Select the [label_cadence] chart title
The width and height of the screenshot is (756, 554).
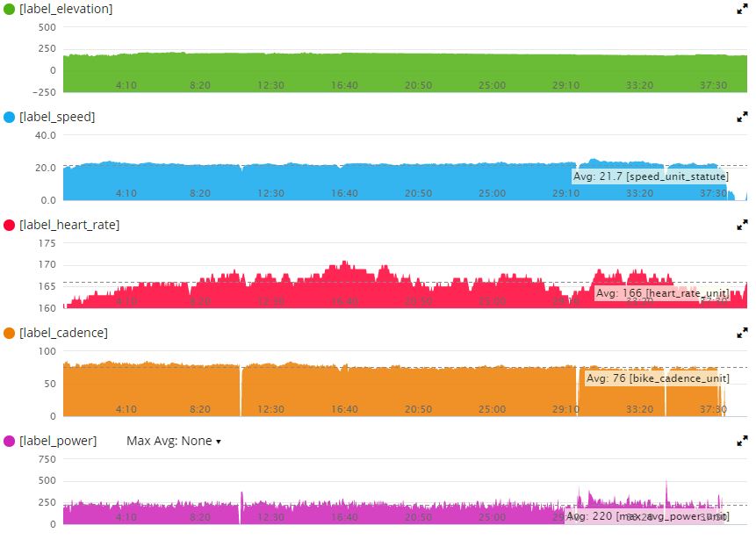[x=63, y=333]
